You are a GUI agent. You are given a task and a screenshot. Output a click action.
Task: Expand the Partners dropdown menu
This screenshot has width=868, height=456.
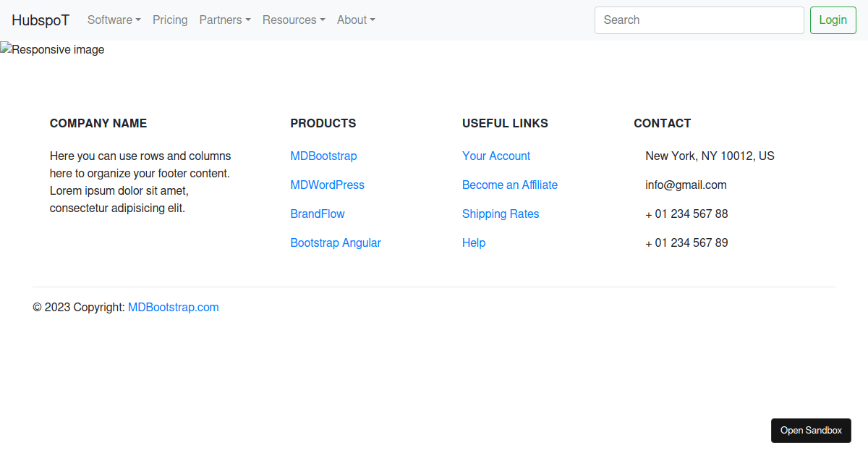(224, 20)
